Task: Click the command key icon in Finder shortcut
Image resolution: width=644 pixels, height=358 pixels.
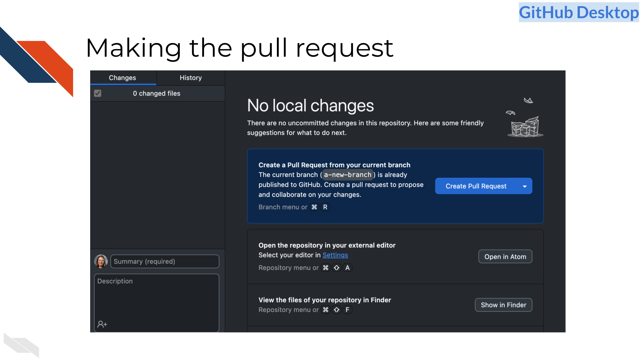Action: (326, 310)
